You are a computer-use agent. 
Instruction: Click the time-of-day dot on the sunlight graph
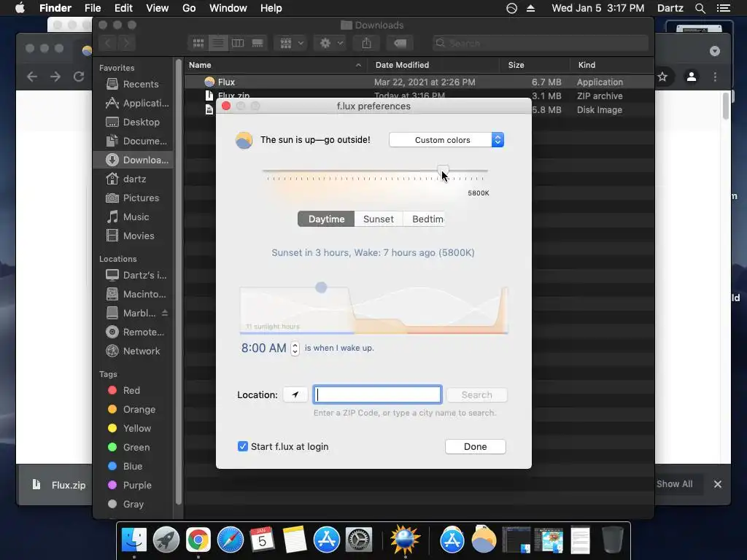coord(321,287)
